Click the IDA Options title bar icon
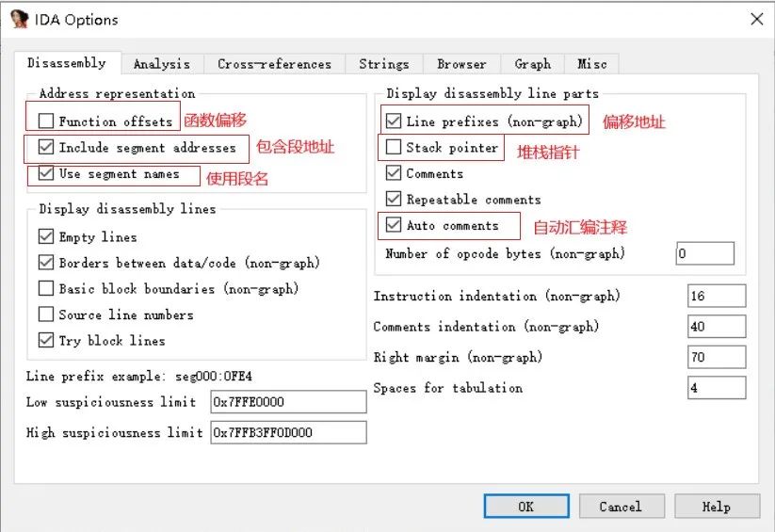Image resolution: width=775 pixels, height=532 pixels. [19, 19]
